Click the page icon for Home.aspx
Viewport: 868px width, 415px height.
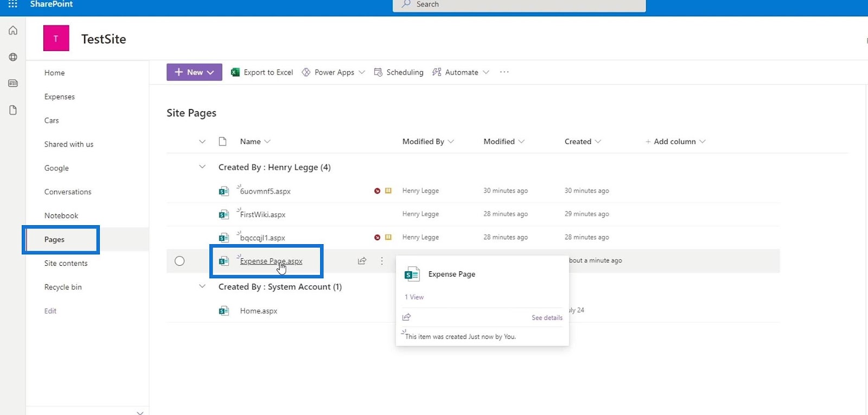click(x=224, y=311)
